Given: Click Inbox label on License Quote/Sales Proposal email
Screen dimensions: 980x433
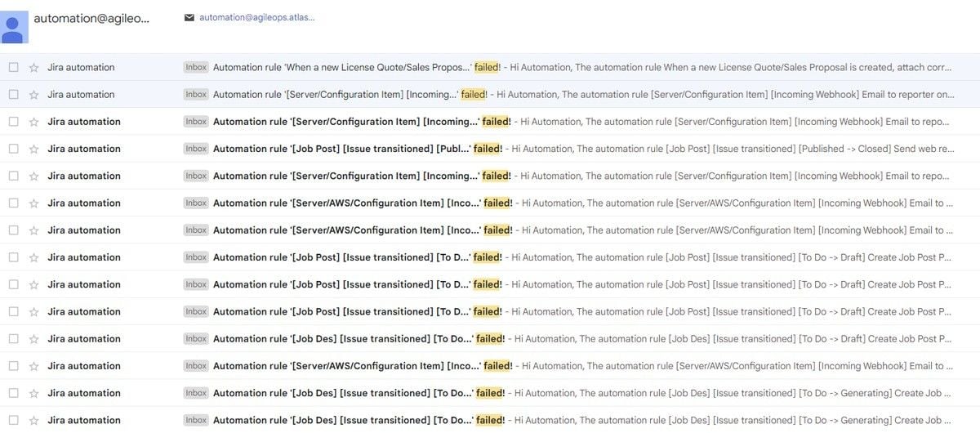Looking at the screenshot, I should coord(196,68).
